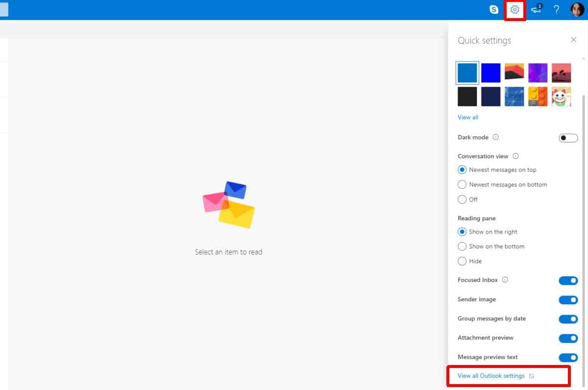Screen dimensions: 588x390
Task: Click the profile account avatar
Action: click(577, 9)
